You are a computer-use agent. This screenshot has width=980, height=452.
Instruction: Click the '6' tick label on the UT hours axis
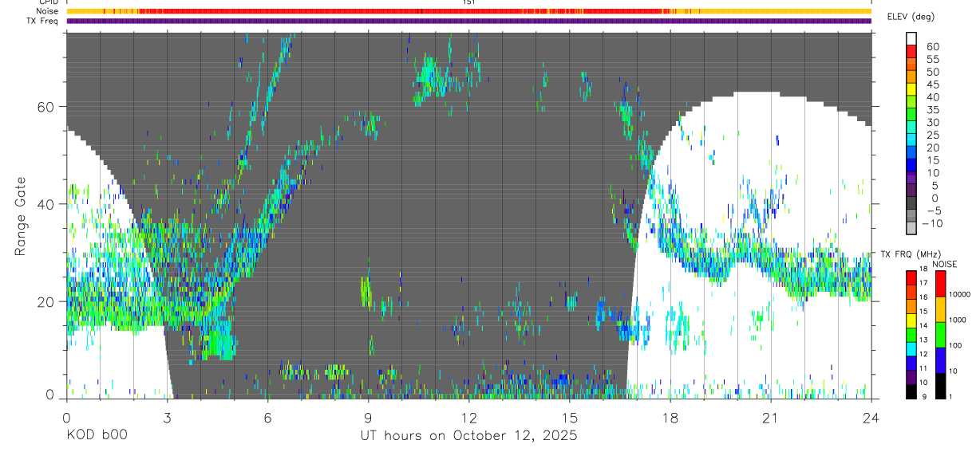(267, 417)
